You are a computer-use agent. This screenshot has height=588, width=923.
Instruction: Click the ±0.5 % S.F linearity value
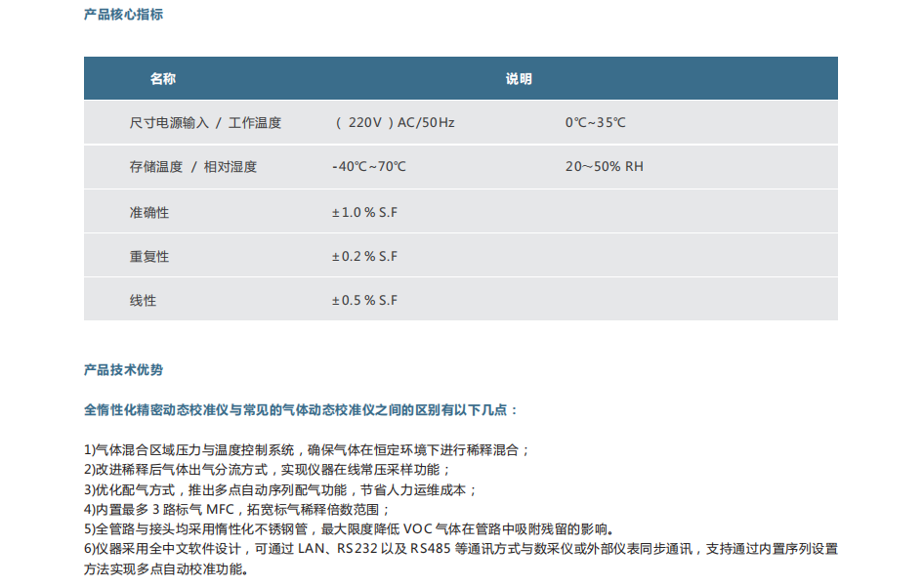tap(364, 300)
